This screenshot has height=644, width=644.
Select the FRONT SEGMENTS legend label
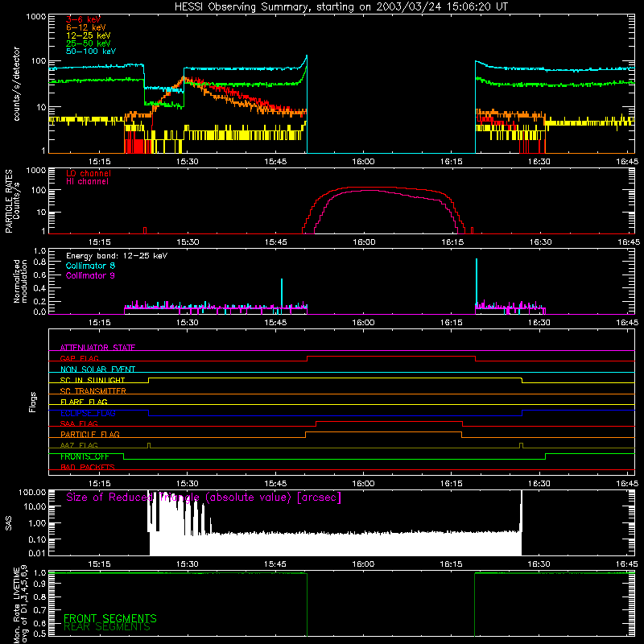(x=110, y=618)
